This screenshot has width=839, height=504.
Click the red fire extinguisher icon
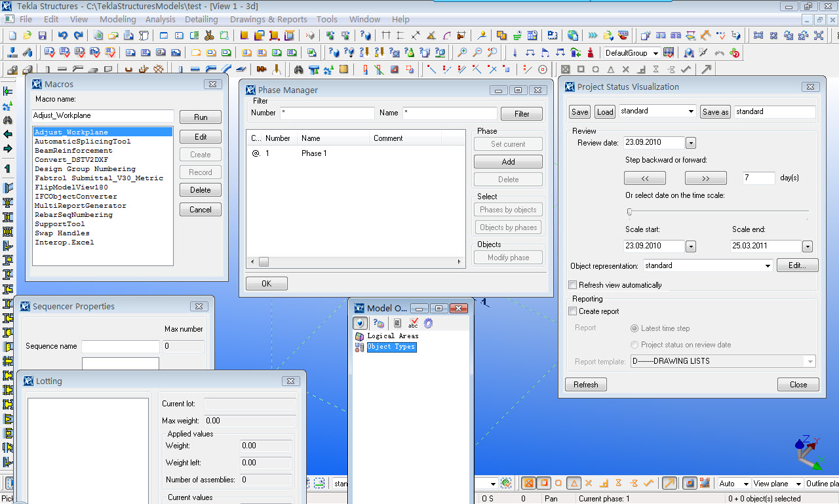591,52
